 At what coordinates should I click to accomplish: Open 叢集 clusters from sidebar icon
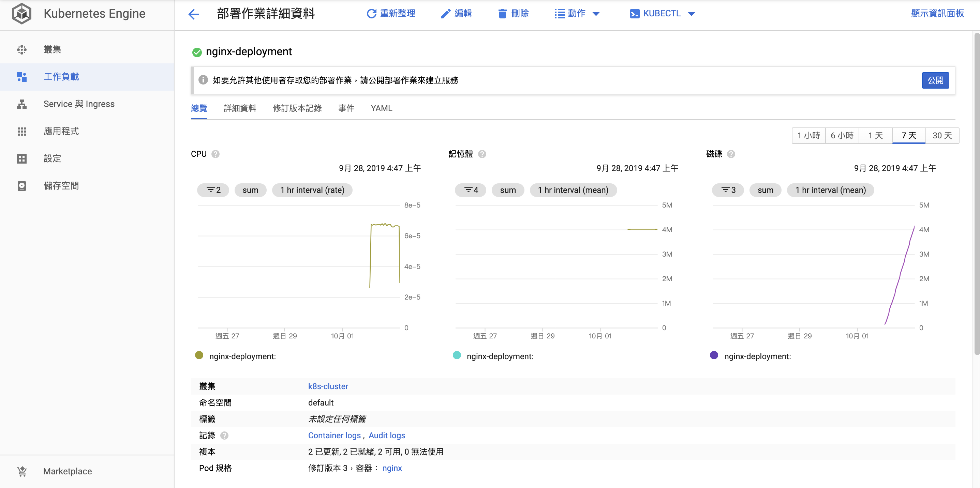click(x=22, y=49)
